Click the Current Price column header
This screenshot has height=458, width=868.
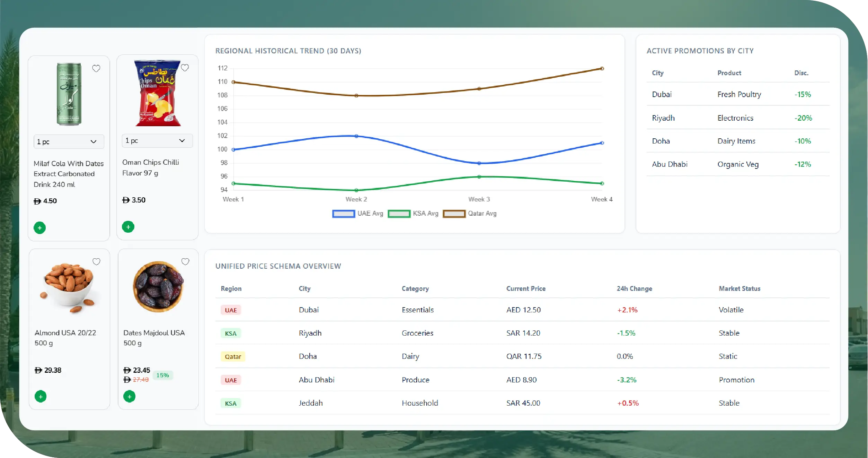pos(525,288)
